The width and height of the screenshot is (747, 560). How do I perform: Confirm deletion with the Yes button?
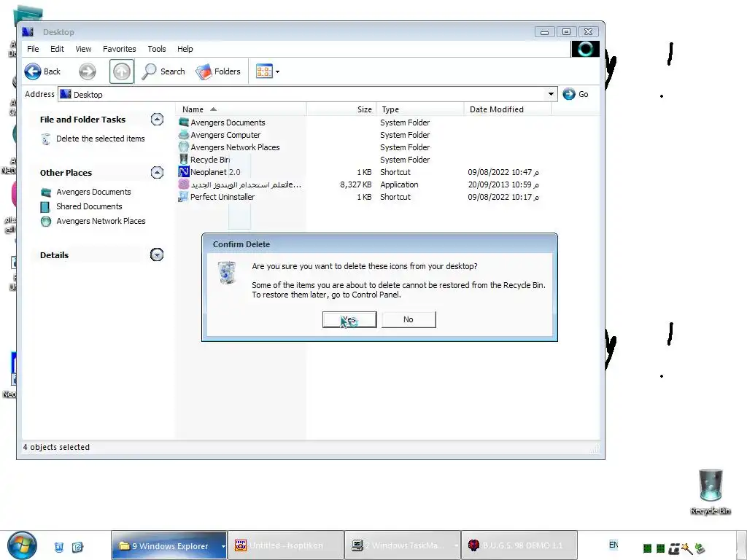coord(349,319)
